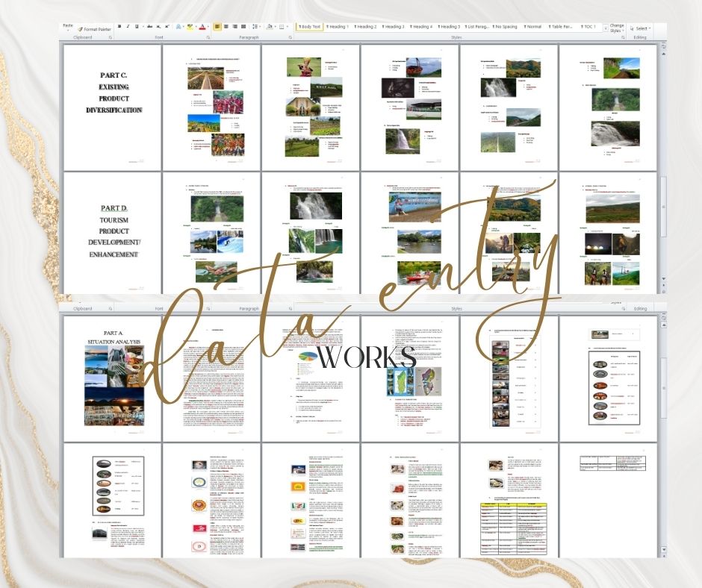Screen dimensions: 702x588
Task: Apply Heading 3 style
Action: (x=393, y=27)
